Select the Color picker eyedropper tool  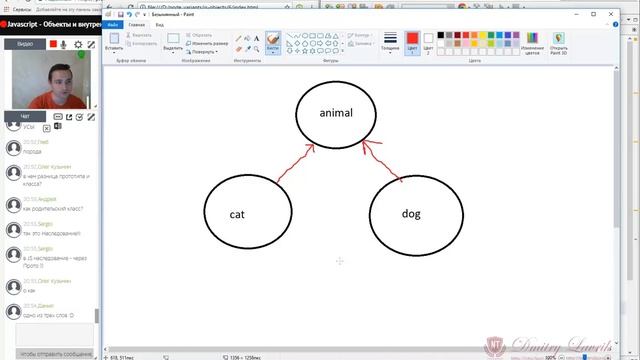[247, 49]
